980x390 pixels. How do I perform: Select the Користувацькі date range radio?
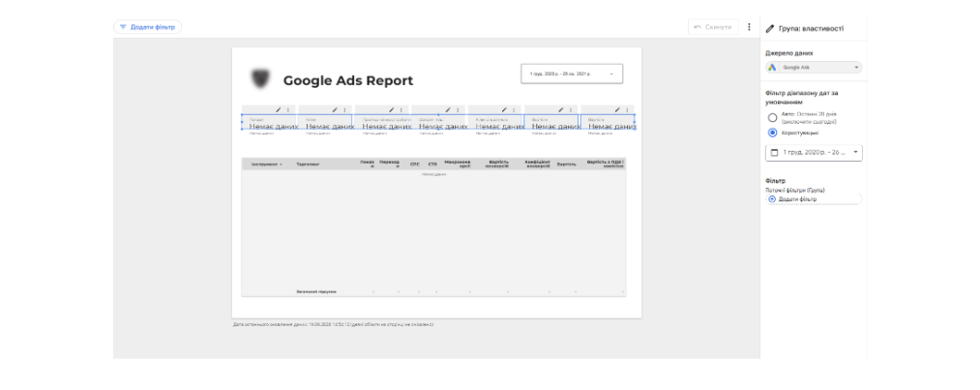[x=773, y=133]
